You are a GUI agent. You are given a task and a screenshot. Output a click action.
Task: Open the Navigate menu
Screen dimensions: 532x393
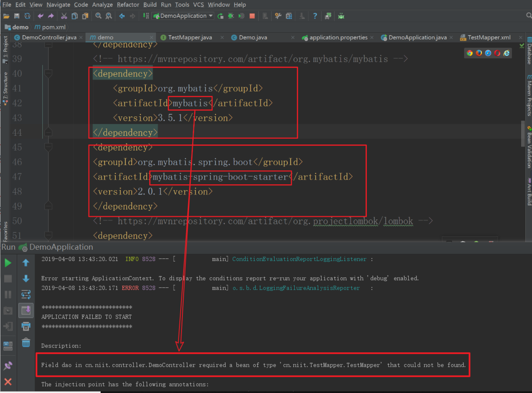coord(58,4)
